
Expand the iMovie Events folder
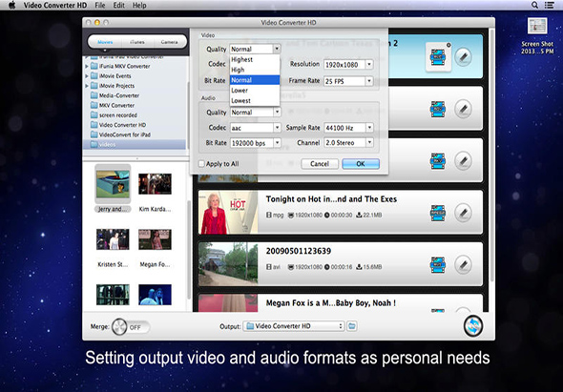(x=87, y=76)
